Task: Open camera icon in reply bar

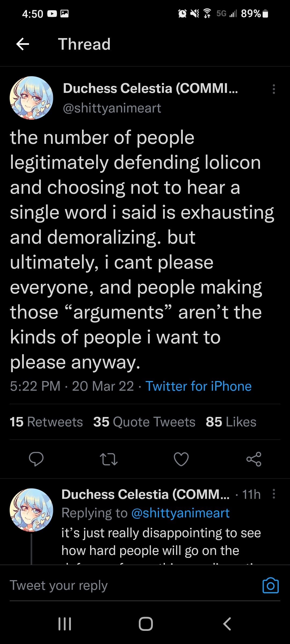Action: click(270, 586)
